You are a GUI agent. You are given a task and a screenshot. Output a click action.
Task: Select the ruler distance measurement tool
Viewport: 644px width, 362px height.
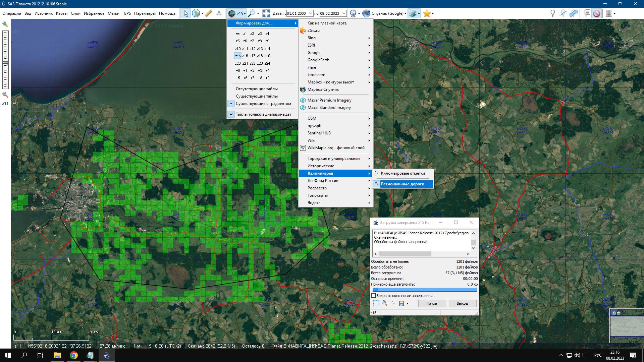click(208, 13)
